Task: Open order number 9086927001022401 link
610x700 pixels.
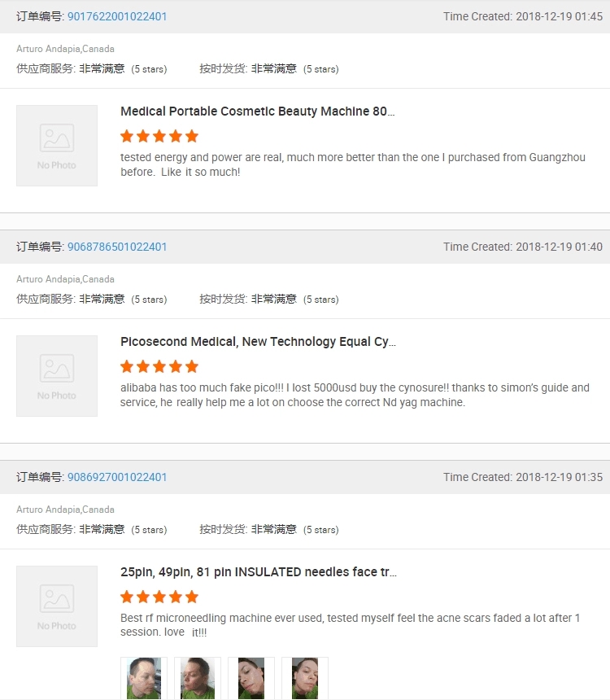Action: [117, 477]
